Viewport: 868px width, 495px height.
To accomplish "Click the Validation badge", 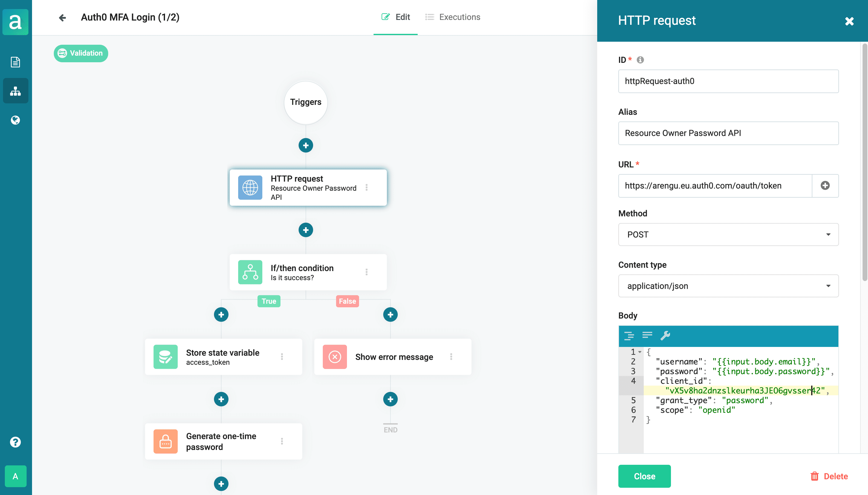I will pos(81,53).
